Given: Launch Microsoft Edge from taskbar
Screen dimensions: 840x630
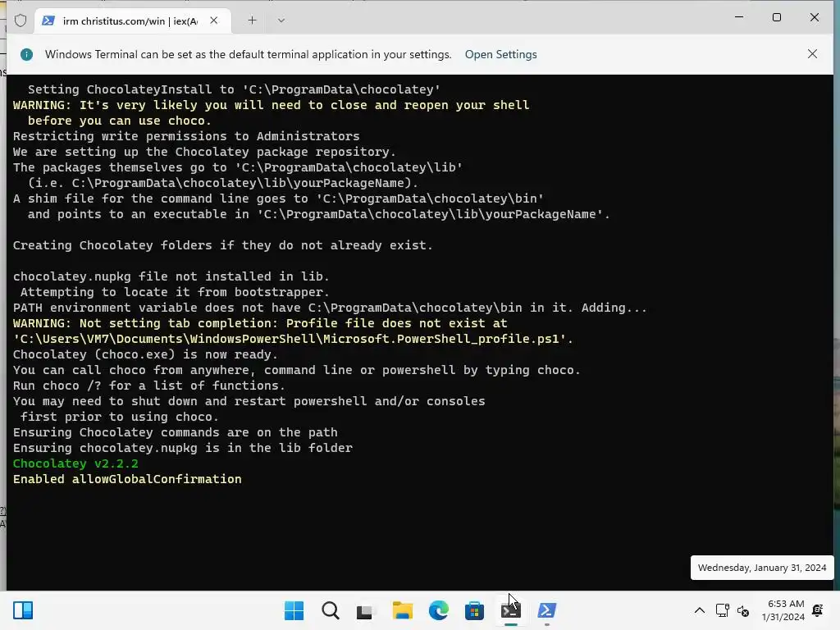Looking at the screenshot, I should 438,610.
